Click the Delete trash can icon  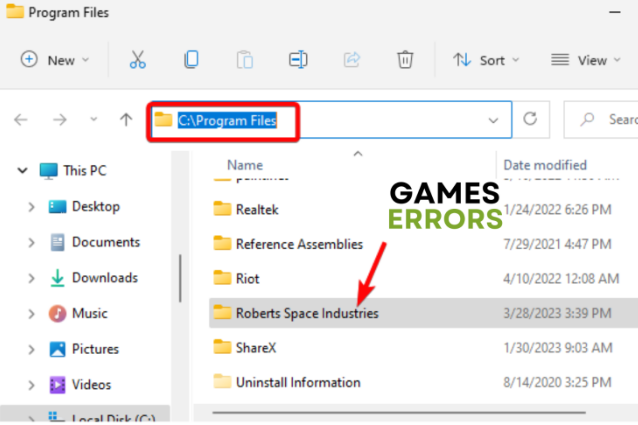coord(404,60)
